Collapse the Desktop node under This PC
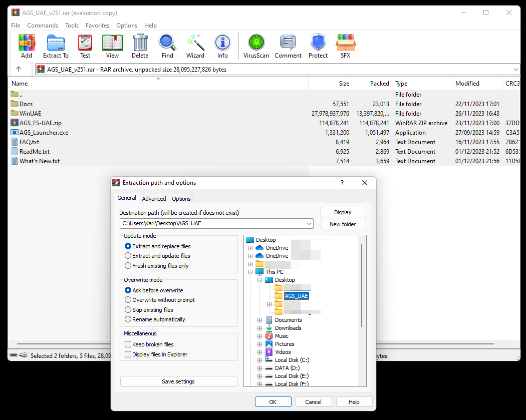 click(x=259, y=280)
